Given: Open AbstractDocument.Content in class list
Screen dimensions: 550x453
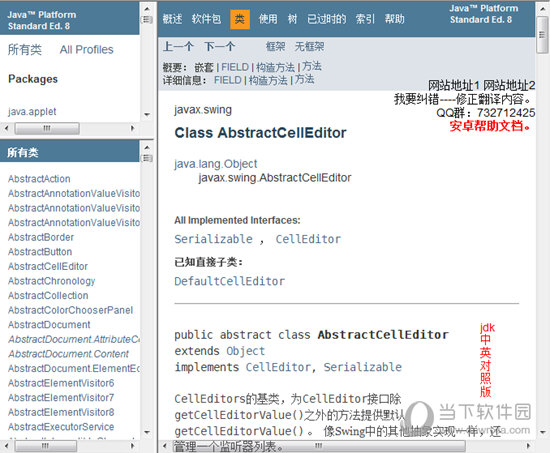Looking at the screenshot, I should (x=69, y=354).
